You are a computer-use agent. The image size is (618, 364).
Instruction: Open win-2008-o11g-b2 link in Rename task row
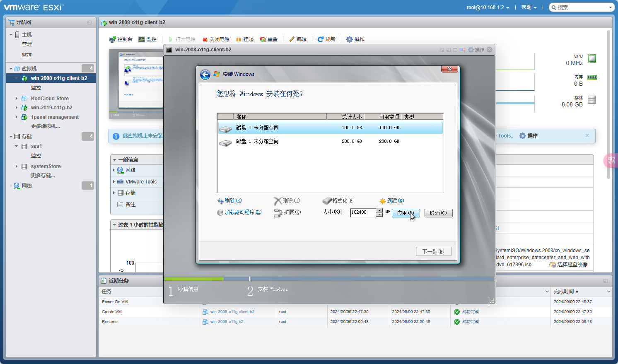tap(227, 322)
